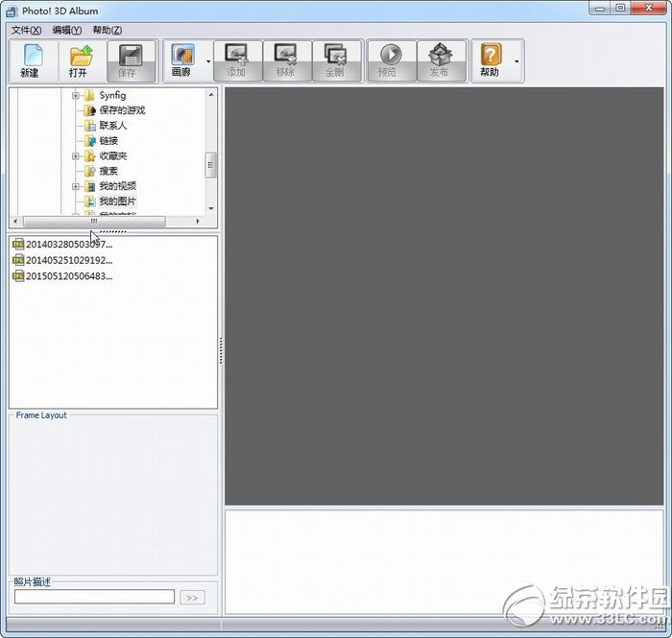672x638 pixels.
Task: Expand the Synfig folder node
Action: click(76, 96)
